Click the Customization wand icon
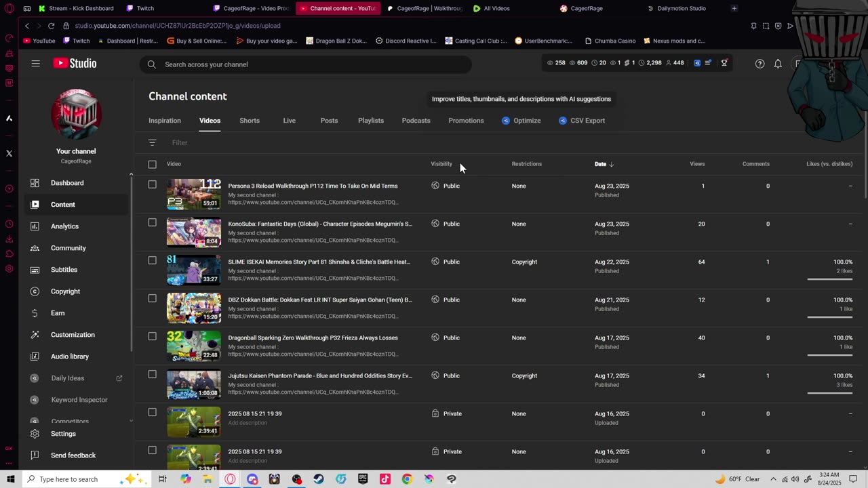 click(x=35, y=335)
